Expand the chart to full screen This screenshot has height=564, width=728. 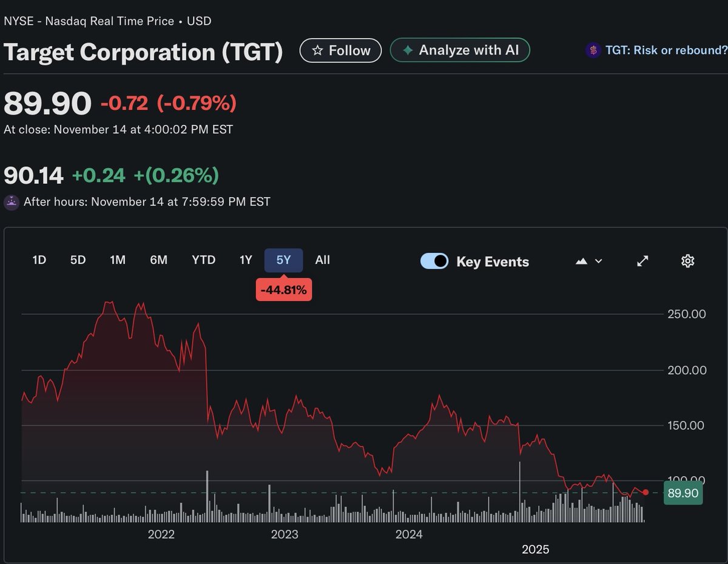(x=642, y=261)
